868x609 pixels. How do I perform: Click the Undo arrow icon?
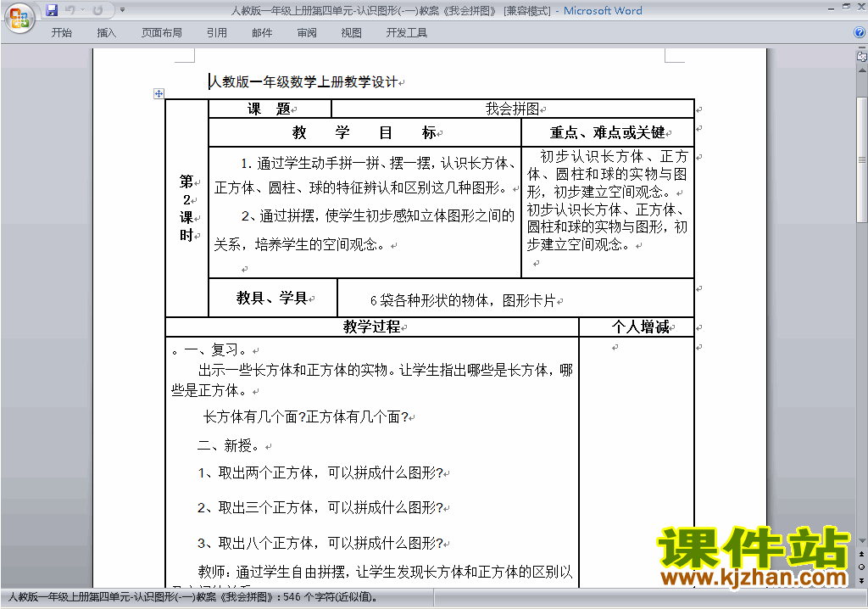tap(70, 10)
